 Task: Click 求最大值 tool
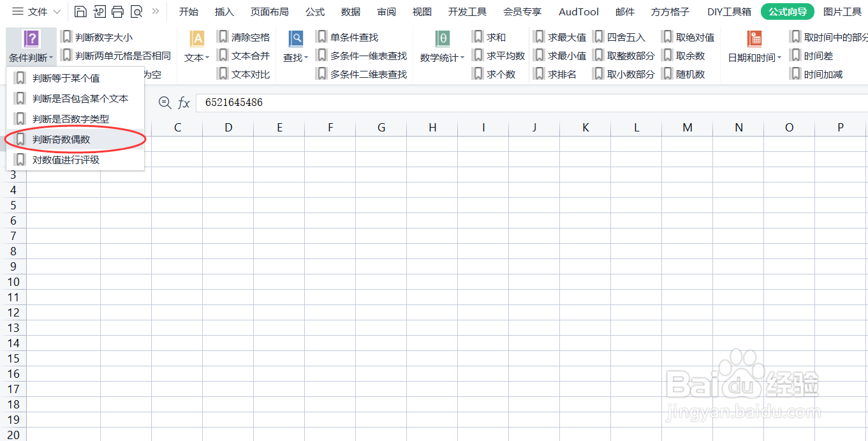(560, 37)
